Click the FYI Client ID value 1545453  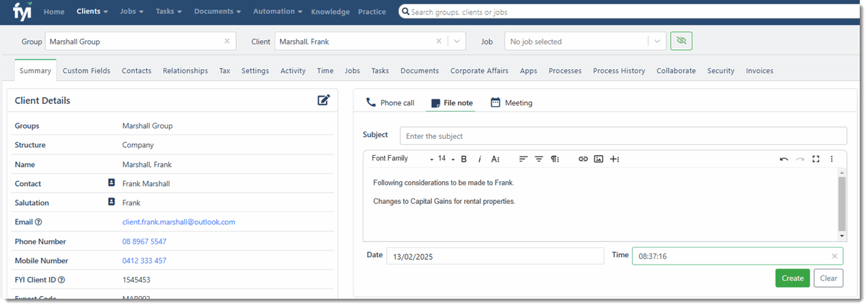tap(136, 280)
